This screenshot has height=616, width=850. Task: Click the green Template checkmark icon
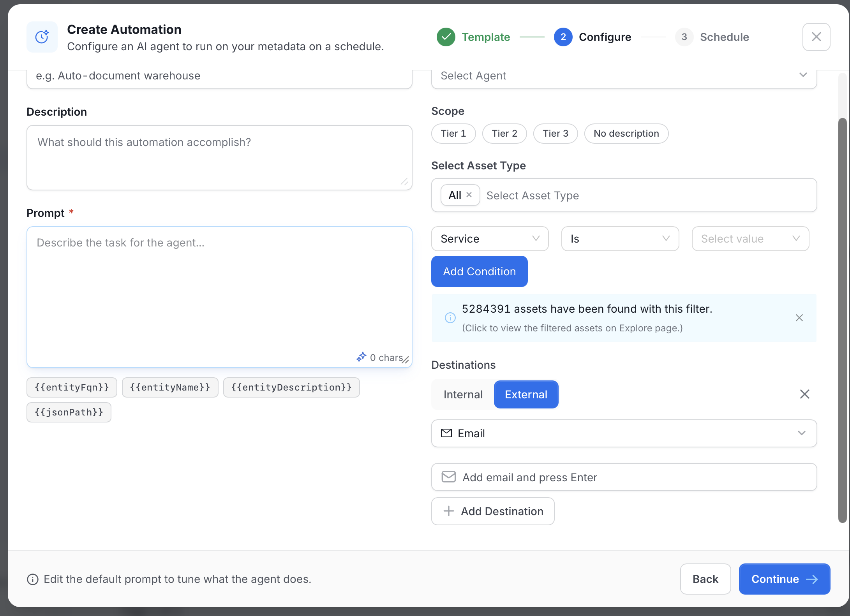446,37
